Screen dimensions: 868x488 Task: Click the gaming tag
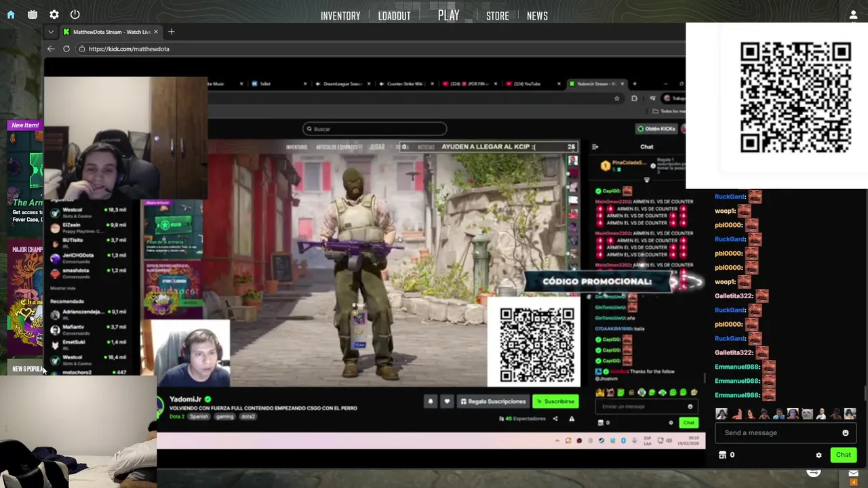click(x=224, y=416)
